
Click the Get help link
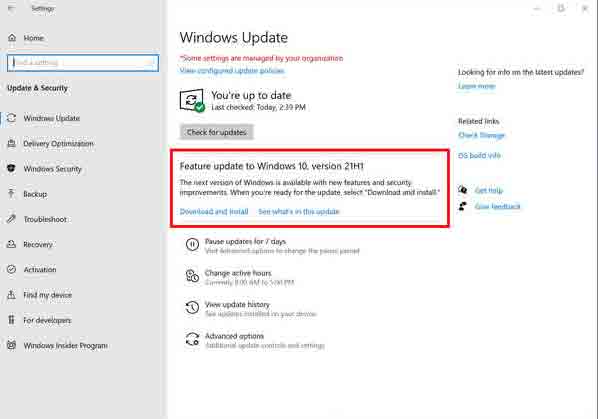pos(489,190)
